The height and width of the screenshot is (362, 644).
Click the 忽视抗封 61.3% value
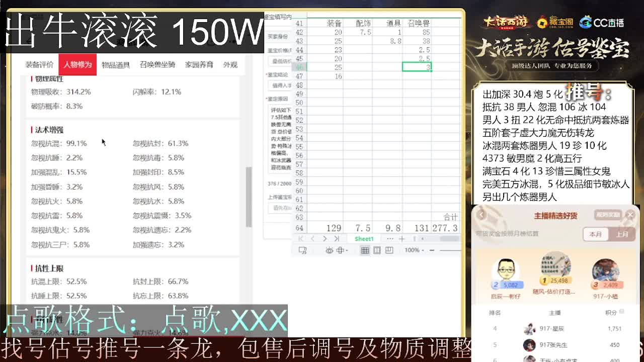178,143
